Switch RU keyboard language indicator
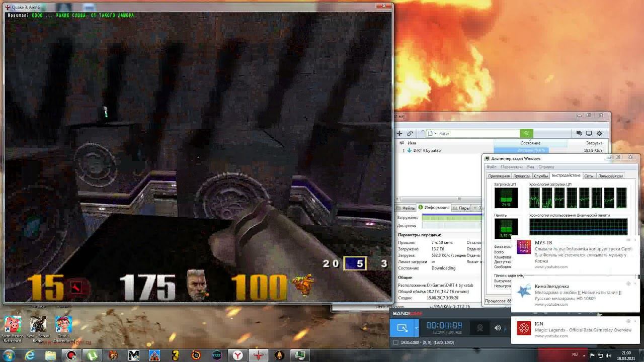 pos(575,354)
